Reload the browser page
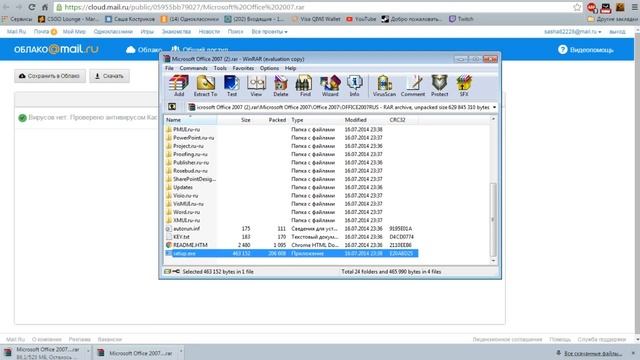The image size is (640, 360). pyautogui.click(x=32, y=7)
